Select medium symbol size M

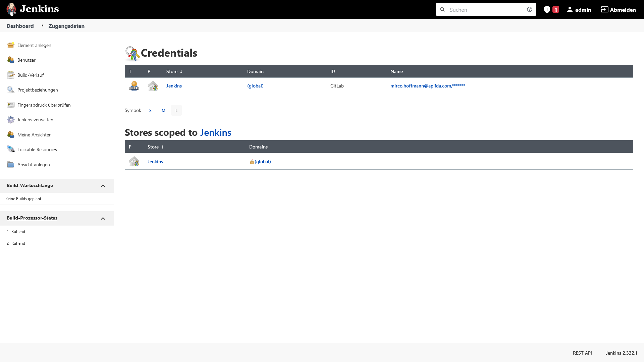click(x=163, y=110)
